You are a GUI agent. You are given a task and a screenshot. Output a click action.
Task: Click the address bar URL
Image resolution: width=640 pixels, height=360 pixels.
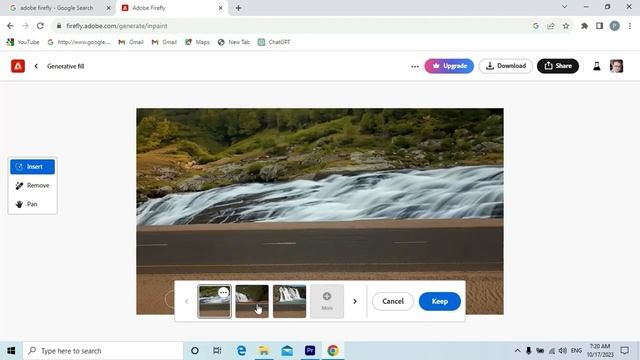point(117,26)
